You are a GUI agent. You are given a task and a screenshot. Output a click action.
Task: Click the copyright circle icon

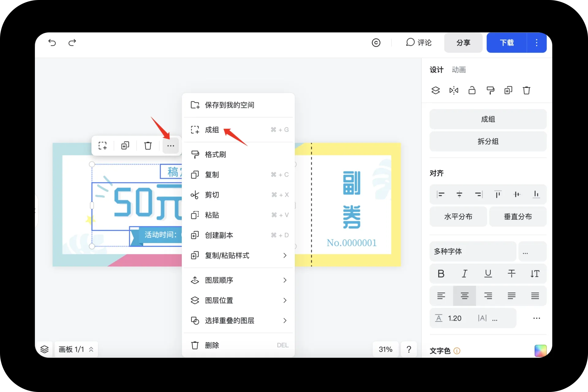coord(376,43)
